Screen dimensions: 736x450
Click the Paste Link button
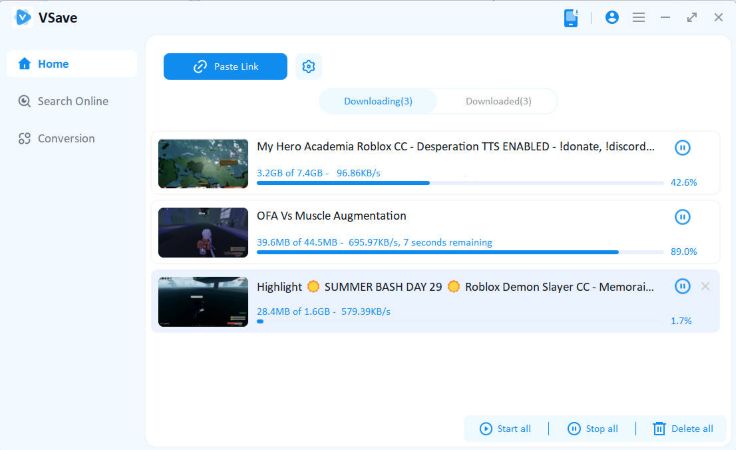pos(225,67)
